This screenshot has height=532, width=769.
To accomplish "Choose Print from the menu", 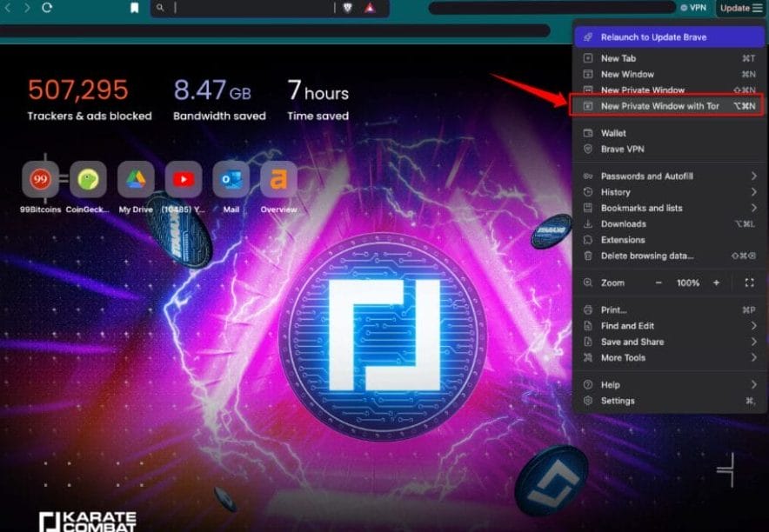I will click(x=670, y=310).
